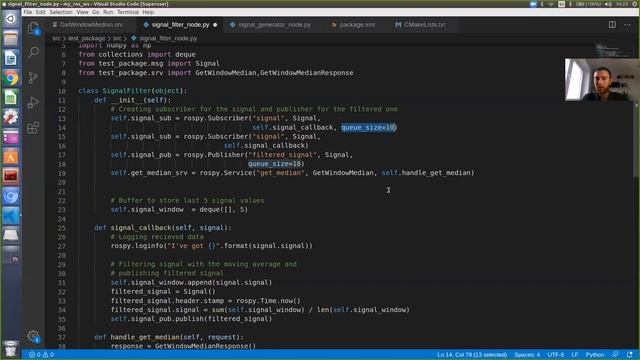Change end of line sequence LF
Image resolution: width=640 pixels, height=360 pixels.
(574, 355)
